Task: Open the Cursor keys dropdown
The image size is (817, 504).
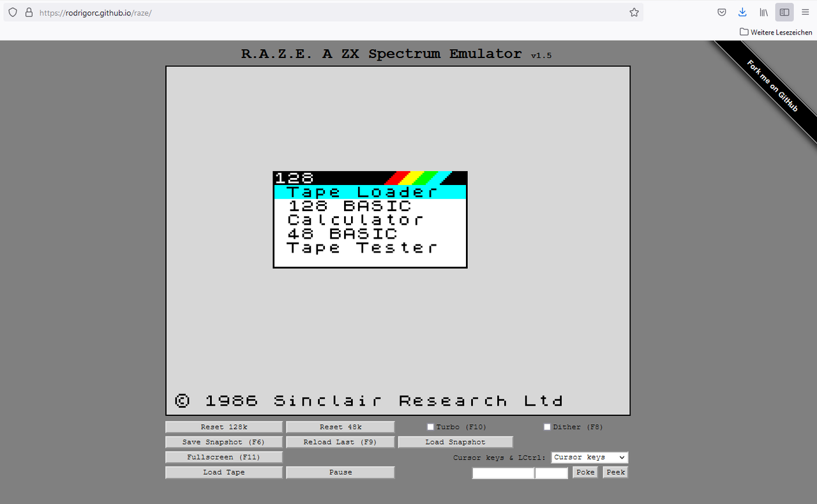Action: [590, 457]
